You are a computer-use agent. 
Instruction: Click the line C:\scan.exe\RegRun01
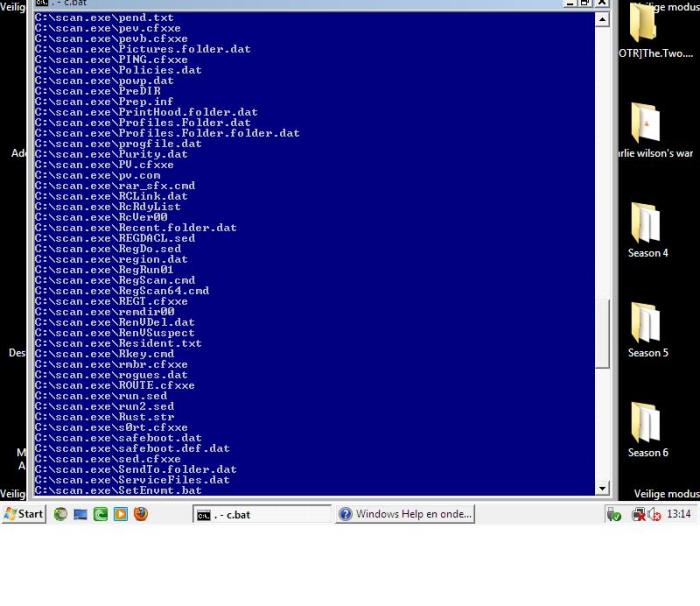pyautogui.click(x=104, y=270)
